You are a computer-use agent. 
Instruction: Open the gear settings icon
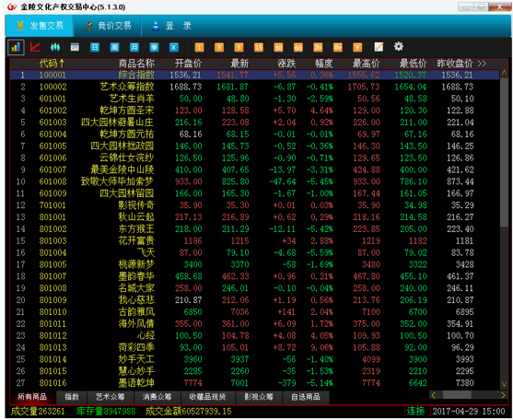(x=399, y=47)
